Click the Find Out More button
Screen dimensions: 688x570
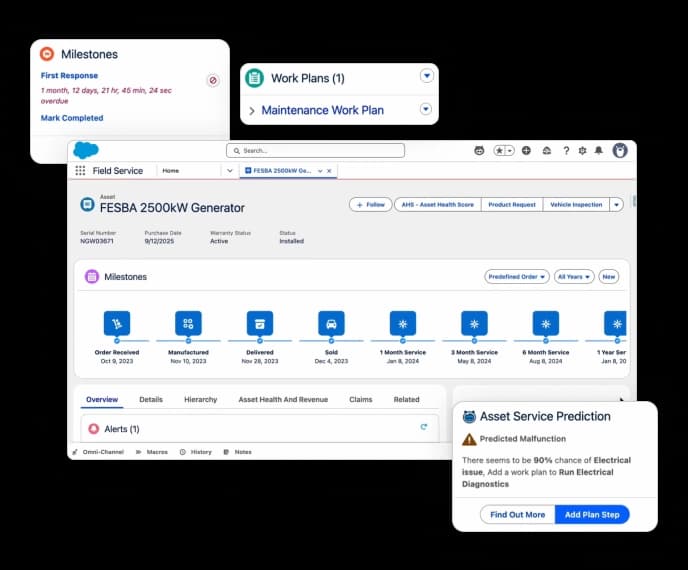[517, 514]
